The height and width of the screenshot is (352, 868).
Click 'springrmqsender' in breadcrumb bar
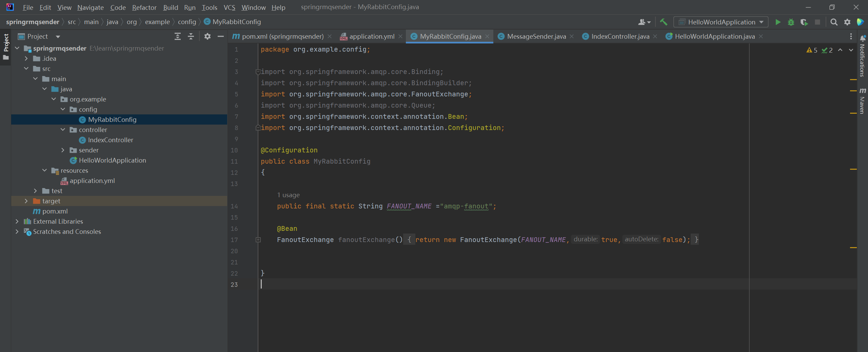pos(33,22)
